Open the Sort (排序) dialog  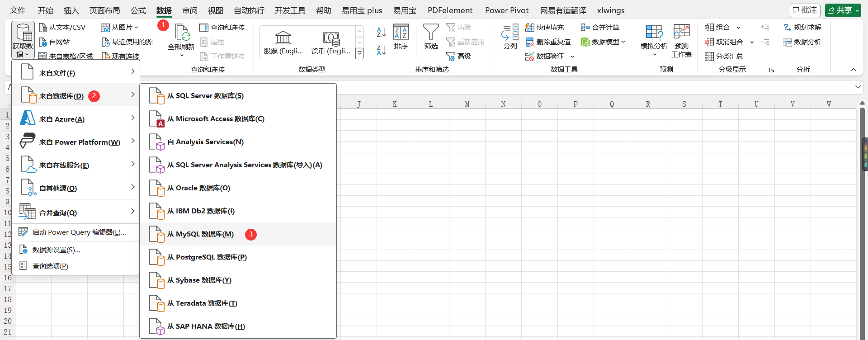[401, 37]
